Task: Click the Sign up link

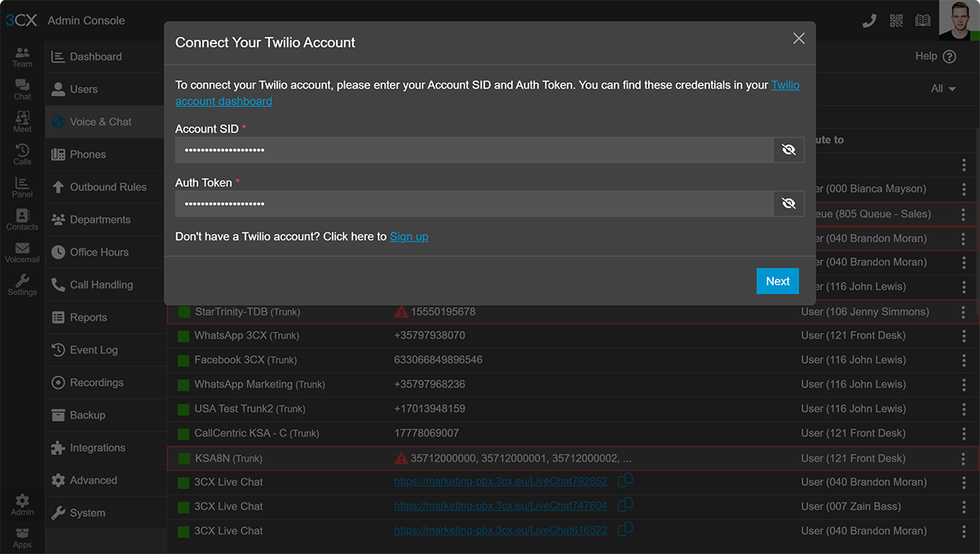Action: click(408, 236)
